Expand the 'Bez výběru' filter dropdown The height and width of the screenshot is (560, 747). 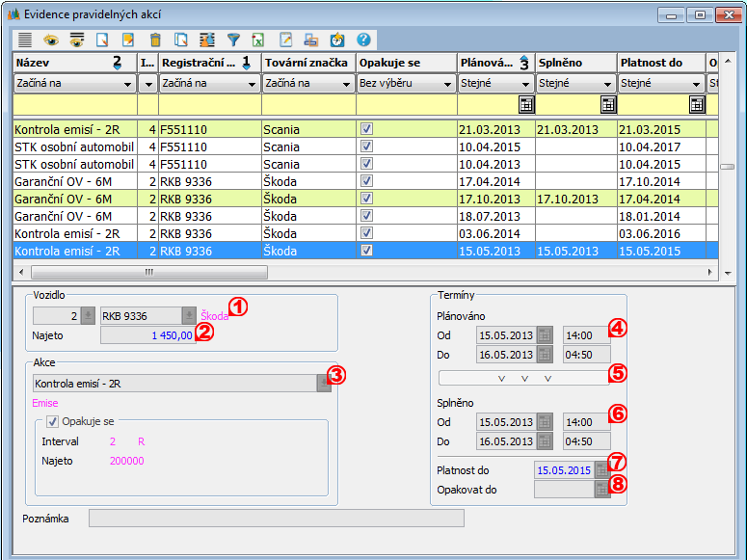coord(445,84)
